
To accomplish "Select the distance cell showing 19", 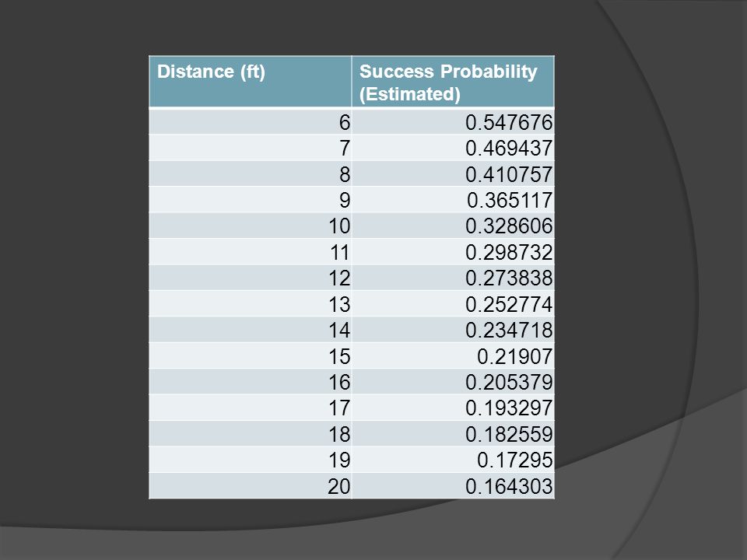I will pyautogui.click(x=251, y=460).
